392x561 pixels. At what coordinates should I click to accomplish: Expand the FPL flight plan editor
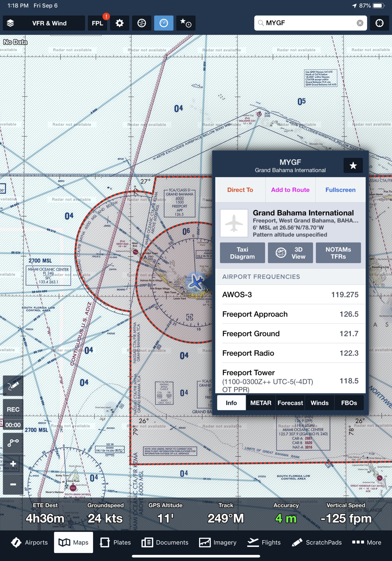click(x=97, y=23)
